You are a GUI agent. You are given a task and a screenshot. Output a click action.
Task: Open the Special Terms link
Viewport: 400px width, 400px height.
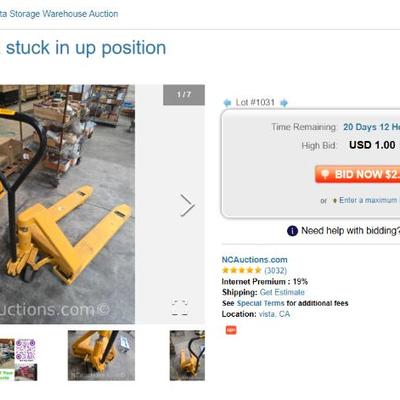[260, 303]
